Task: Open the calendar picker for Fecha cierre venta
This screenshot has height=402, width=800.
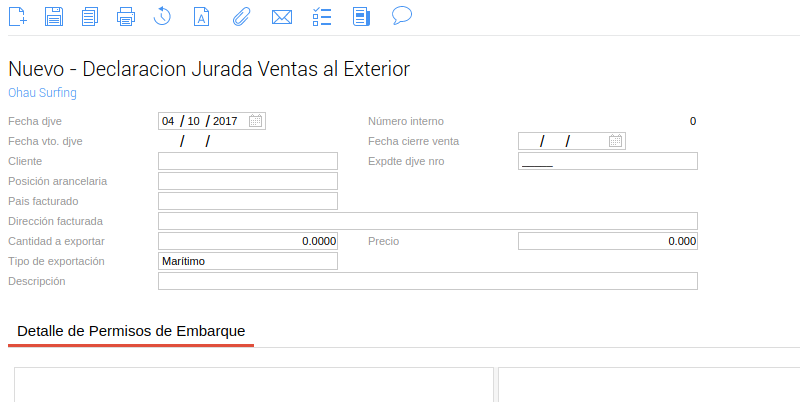Action: pyautogui.click(x=615, y=141)
